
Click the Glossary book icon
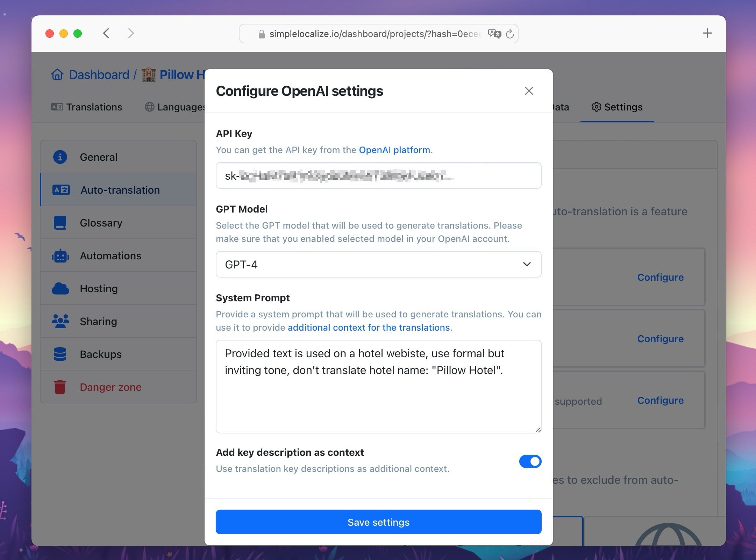(x=60, y=223)
